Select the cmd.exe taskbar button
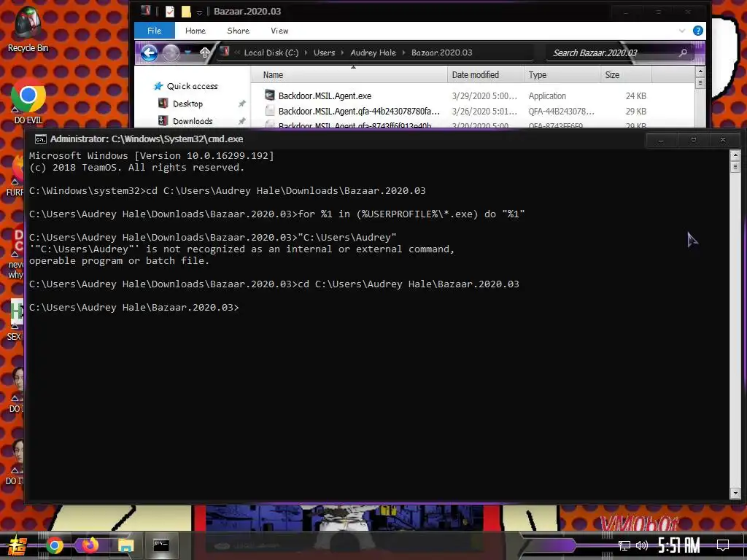This screenshot has width=747, height=560. 161,545
